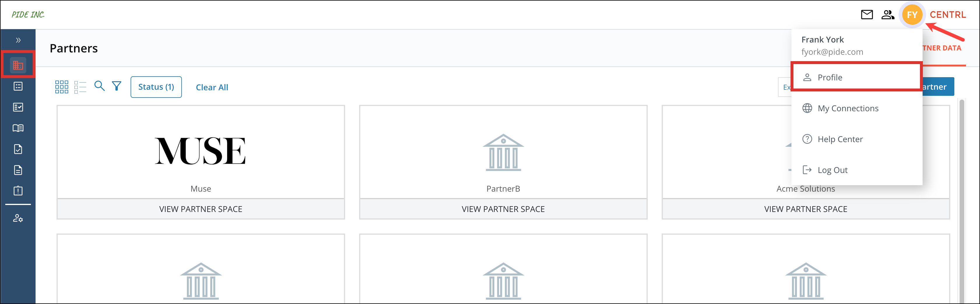Open the checklist with checkmark sidebar icon
The width and height of the screenshot is (980, 304).
click(18, 107)
